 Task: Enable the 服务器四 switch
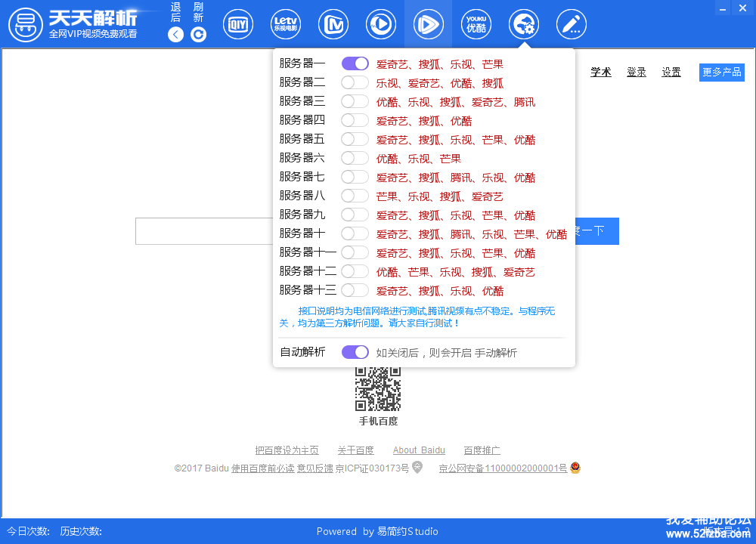click(355, 120)
